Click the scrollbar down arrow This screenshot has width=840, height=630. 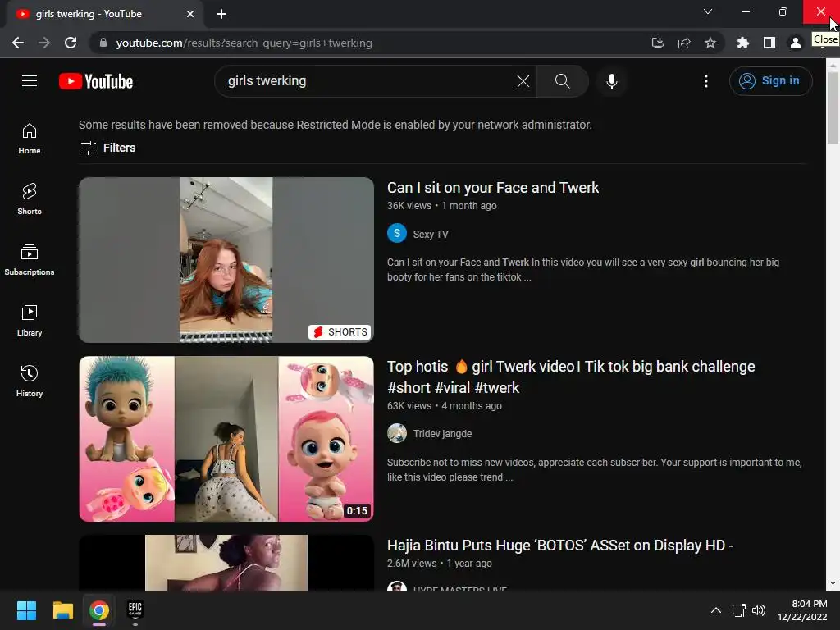point(833,584)
